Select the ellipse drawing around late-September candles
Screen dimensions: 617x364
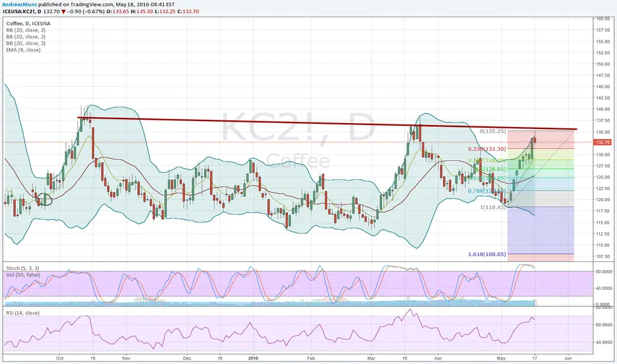(44, 199)
